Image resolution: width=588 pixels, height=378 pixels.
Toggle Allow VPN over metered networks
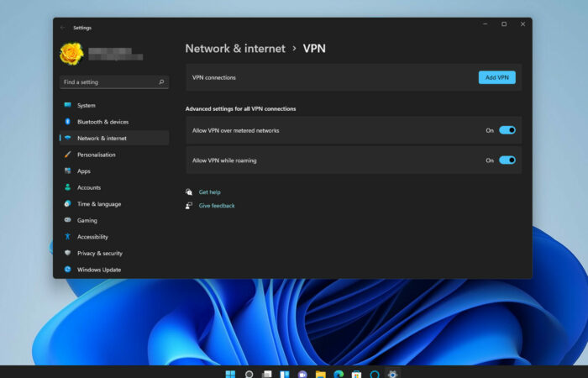click(x=507, y=130)
